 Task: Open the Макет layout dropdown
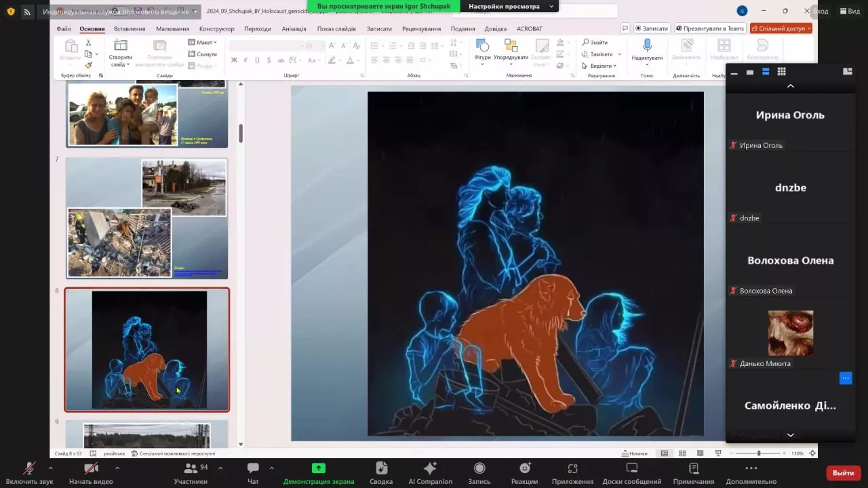tap(202, 42)
